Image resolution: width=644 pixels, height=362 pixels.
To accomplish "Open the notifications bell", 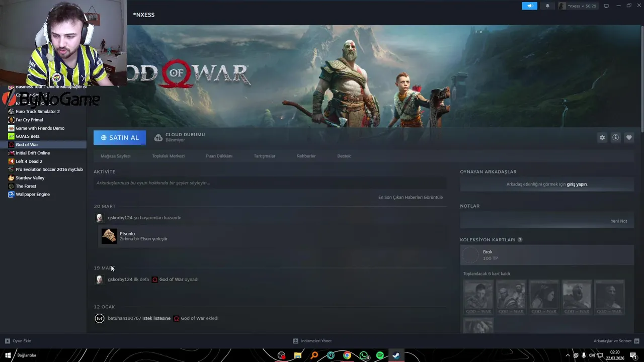I will [547, 6].
